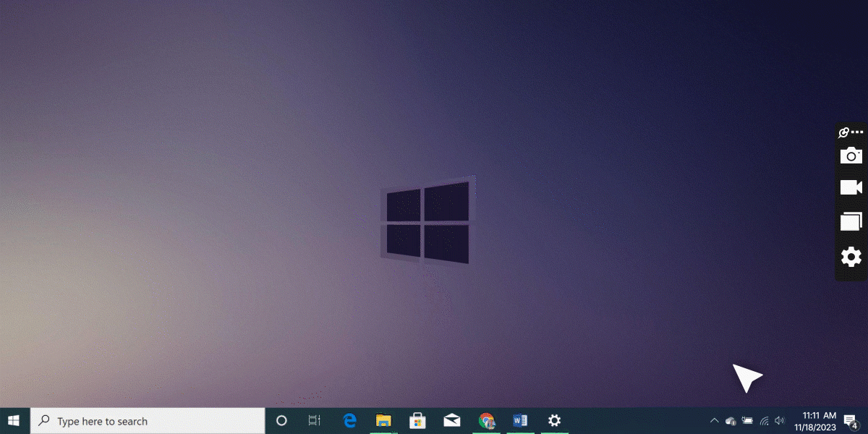
Task: Open the Windows Start menu
Action: tap(14, 420)
